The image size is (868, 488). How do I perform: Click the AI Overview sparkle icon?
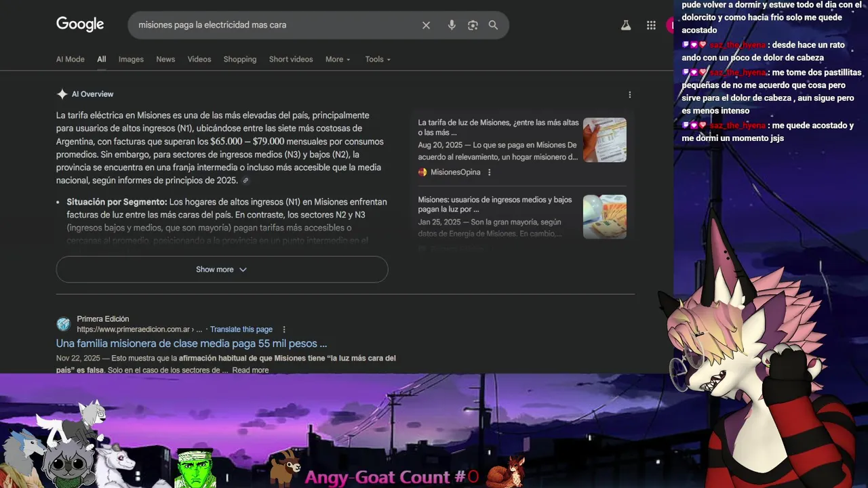click(62, 94)
